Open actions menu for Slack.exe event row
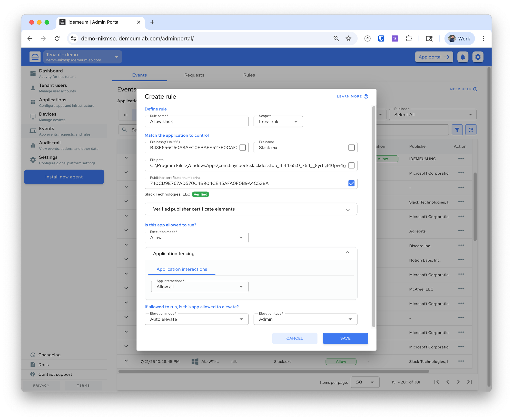The image size is (513, 420). (461, 361)
